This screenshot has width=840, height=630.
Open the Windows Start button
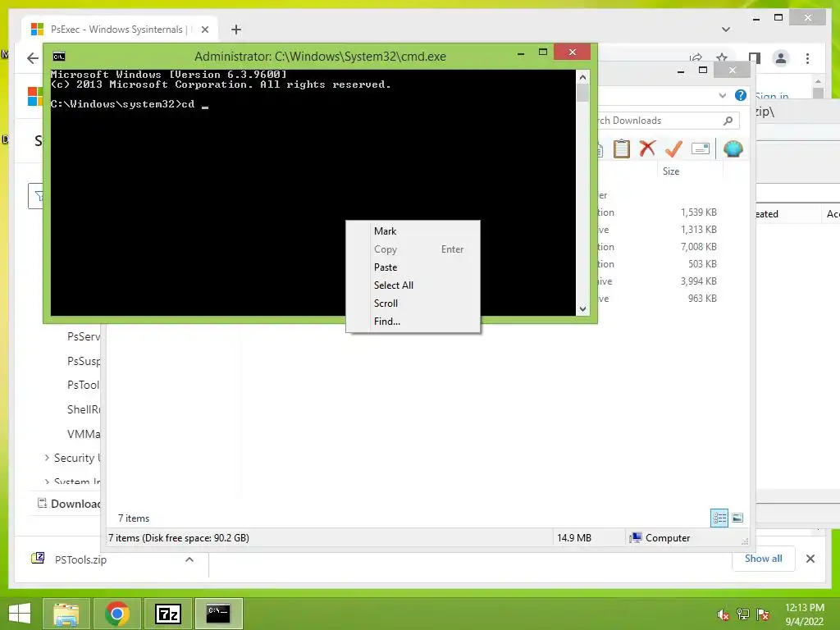click(x=20, y=614)
